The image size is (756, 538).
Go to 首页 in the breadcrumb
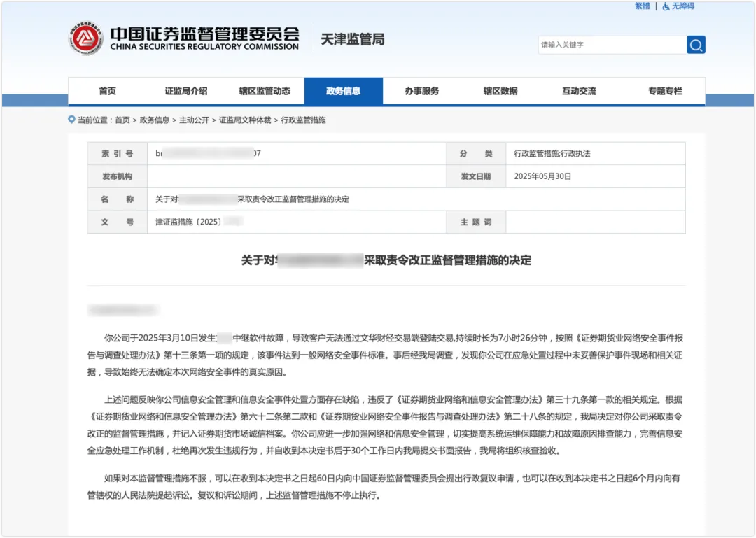coord(122,120)
